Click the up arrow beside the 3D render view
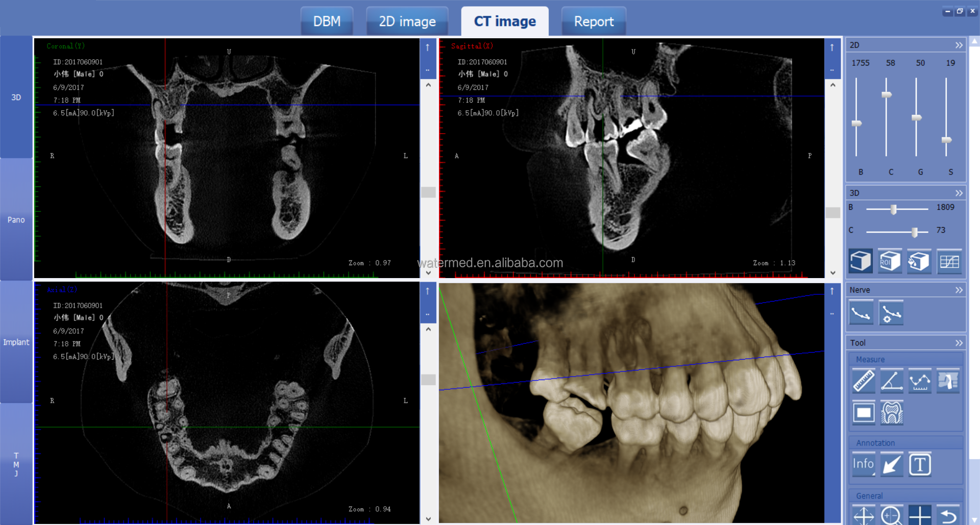This screenshot has height=525, width=980. [832, 291]
